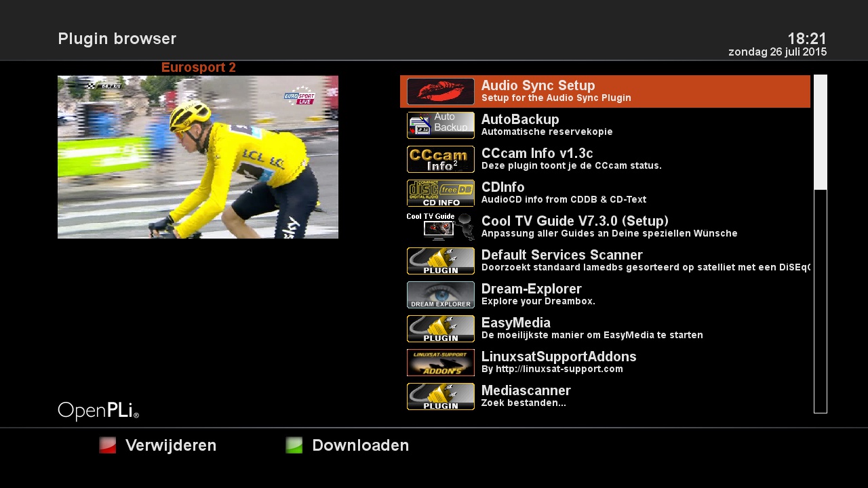Choose the Mediascanner entry text
Image resolution: width=868 pixels, height=488 pixels.
[526, 391]
